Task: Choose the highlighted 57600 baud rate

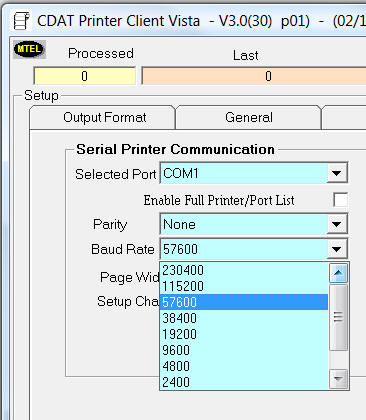Action: pos(244,302)
